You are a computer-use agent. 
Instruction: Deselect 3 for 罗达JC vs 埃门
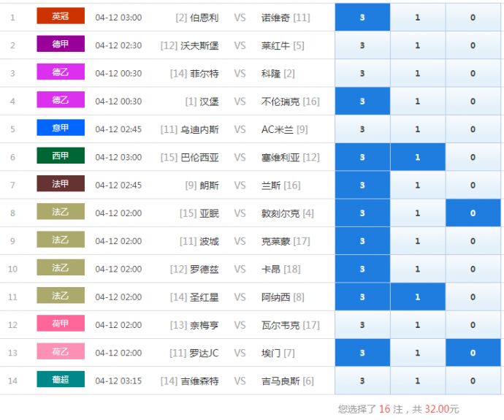coord(362,353)
